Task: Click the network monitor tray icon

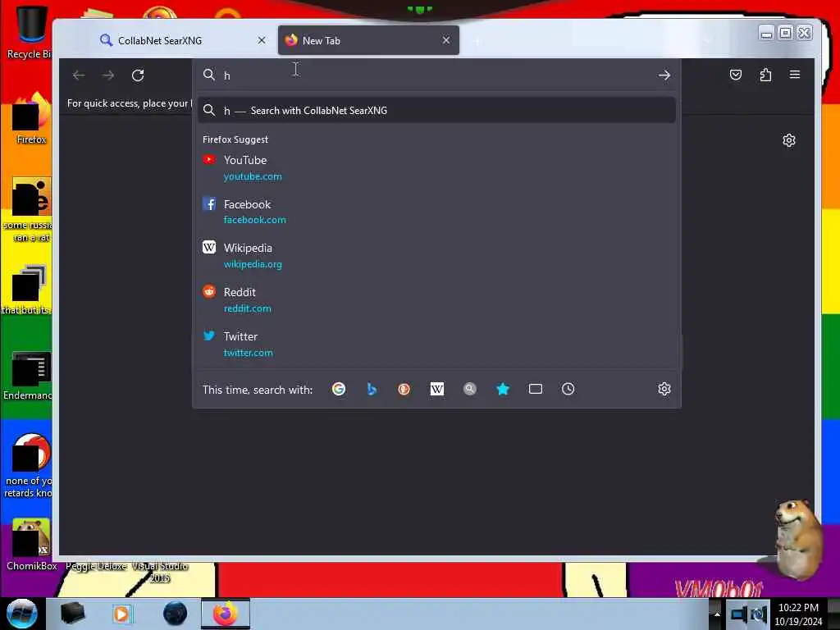Action: 738,614
